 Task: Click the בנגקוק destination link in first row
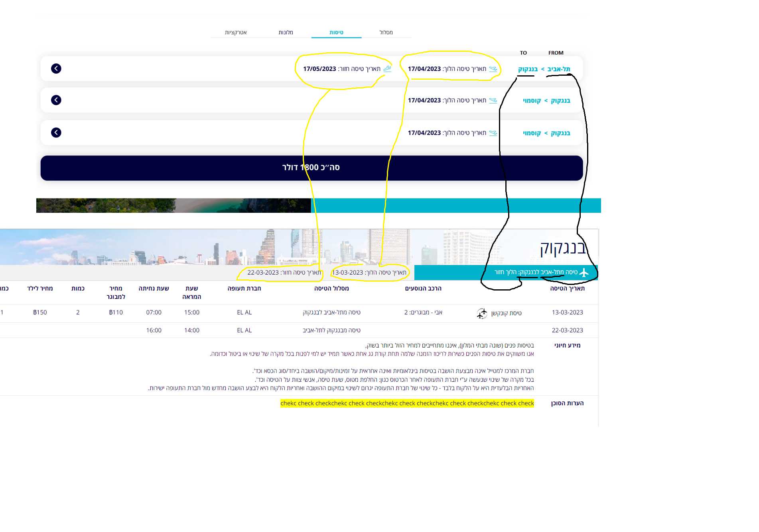click(528, 69)
